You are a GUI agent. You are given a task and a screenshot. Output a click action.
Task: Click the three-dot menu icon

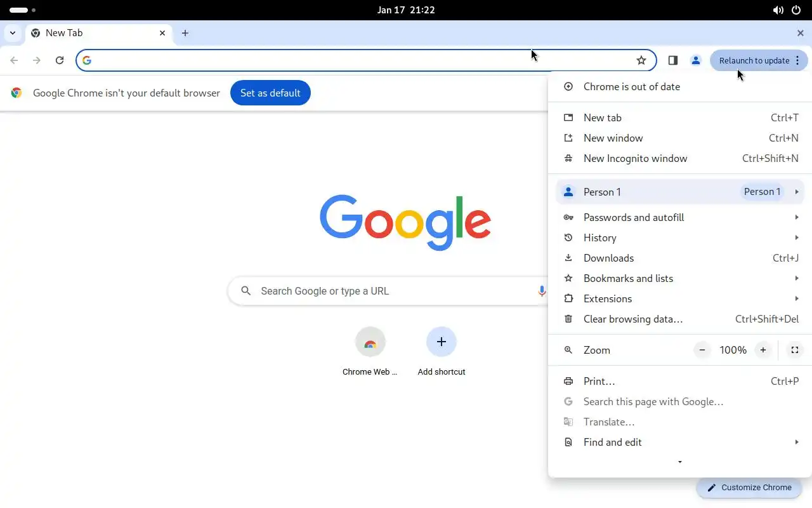[x=797, y=60]
